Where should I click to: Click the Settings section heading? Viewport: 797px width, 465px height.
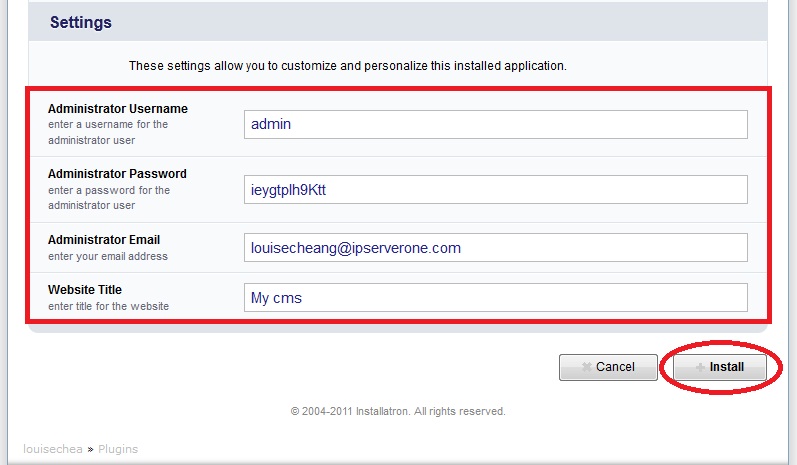tap(81, 22)
